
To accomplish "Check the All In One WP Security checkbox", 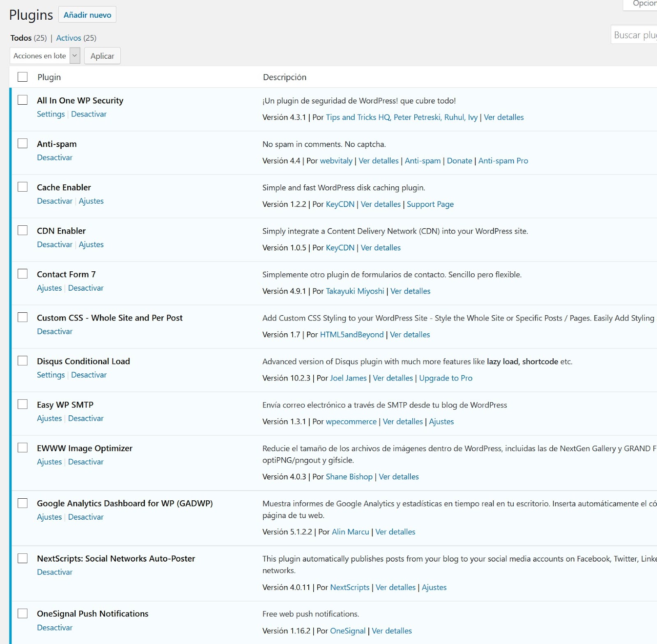I will point(23,100).
